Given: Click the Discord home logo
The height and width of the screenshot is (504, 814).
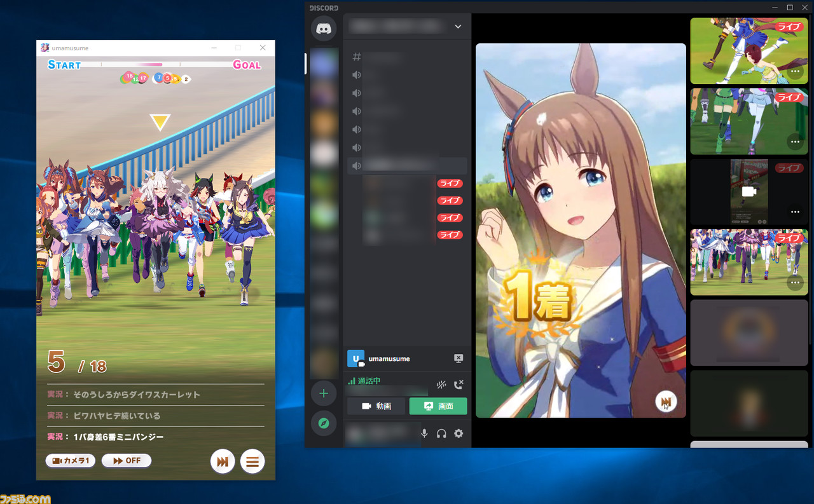Looking at the screenshot, I should (x=324, y=28).
